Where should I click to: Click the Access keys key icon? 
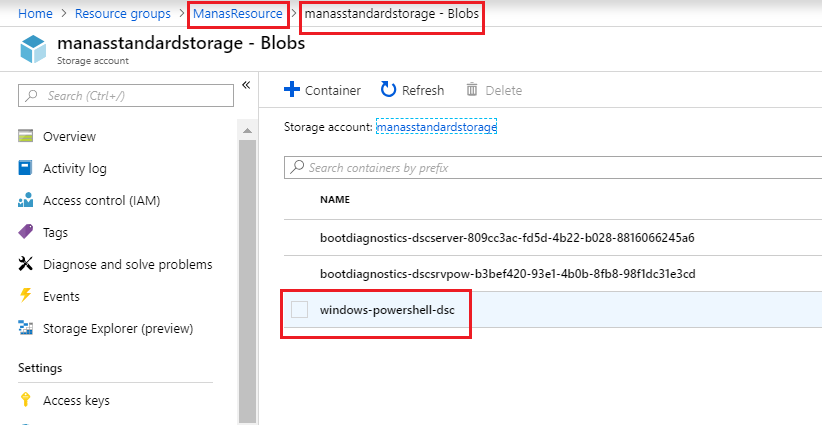(x=26, y=400)
